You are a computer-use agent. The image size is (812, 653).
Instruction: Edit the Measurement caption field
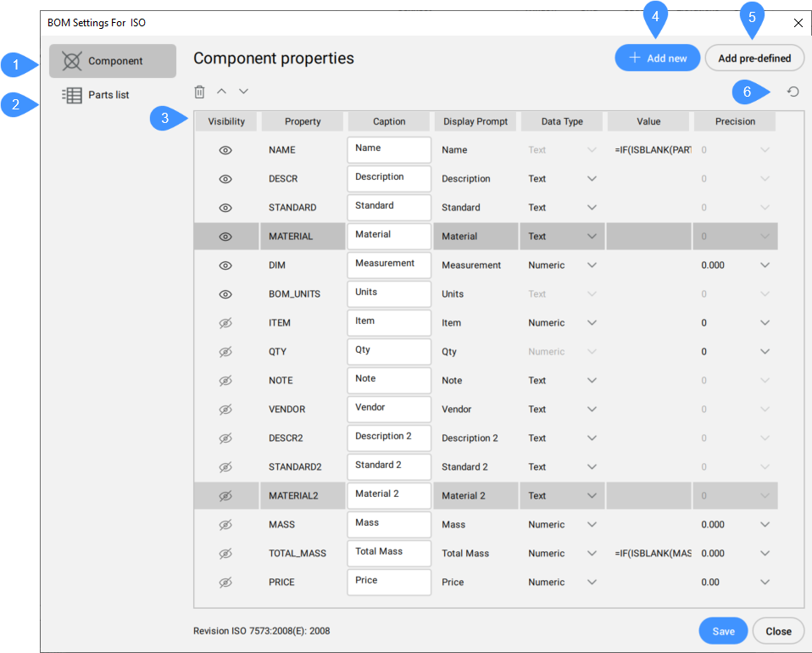pyautogui.click(x=389, y=265)
